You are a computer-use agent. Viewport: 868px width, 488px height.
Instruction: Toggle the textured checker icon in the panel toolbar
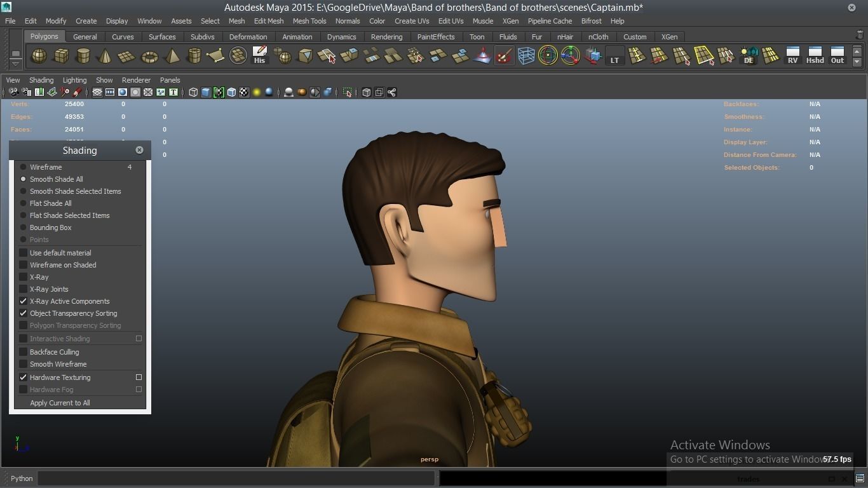244,93
